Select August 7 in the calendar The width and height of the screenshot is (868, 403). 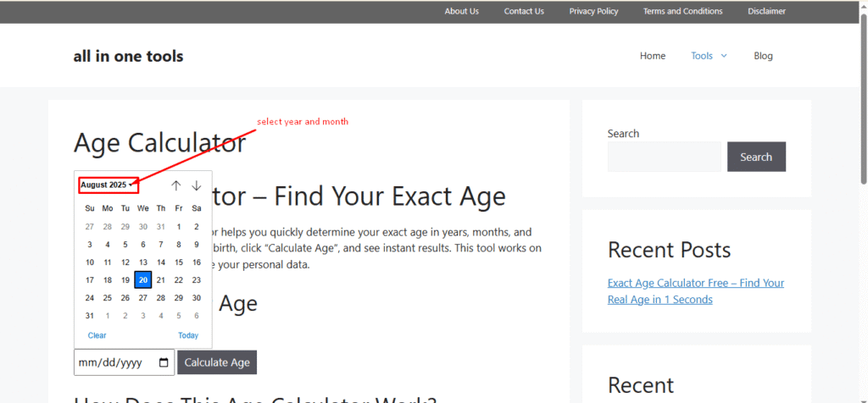pyautogui.click(x=160, y=245)
